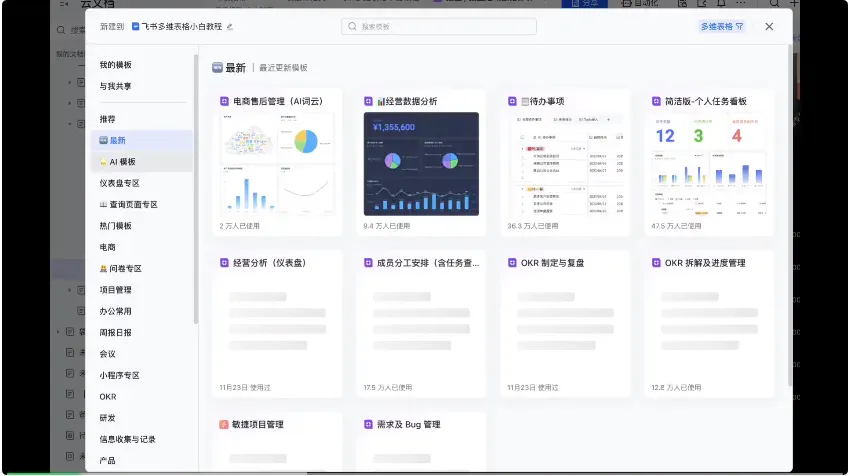Select 小程序专区 category

pyautogui.click(x=120, y=375)
